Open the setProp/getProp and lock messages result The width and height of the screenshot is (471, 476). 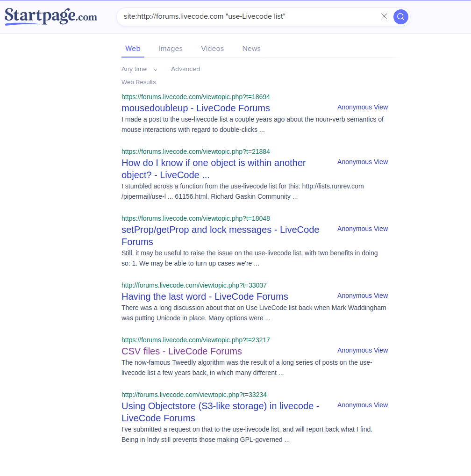pos(220,236)
